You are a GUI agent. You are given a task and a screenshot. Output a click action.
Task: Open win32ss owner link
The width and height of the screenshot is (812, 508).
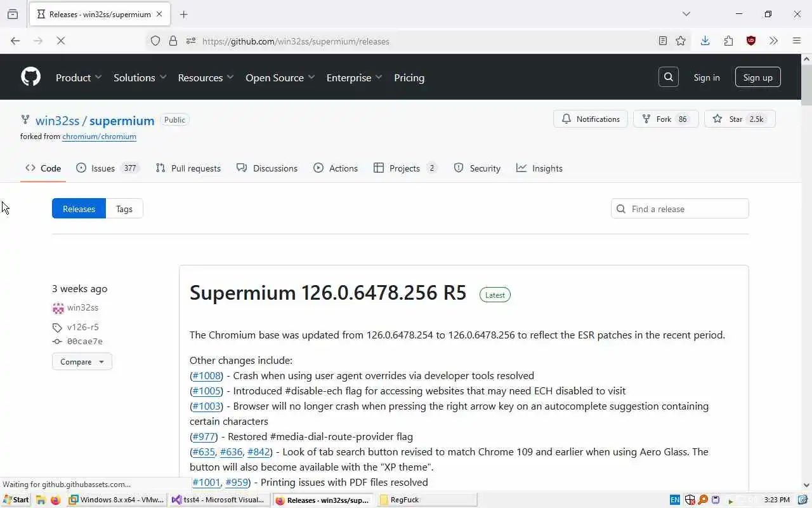[x=57, y=121]
